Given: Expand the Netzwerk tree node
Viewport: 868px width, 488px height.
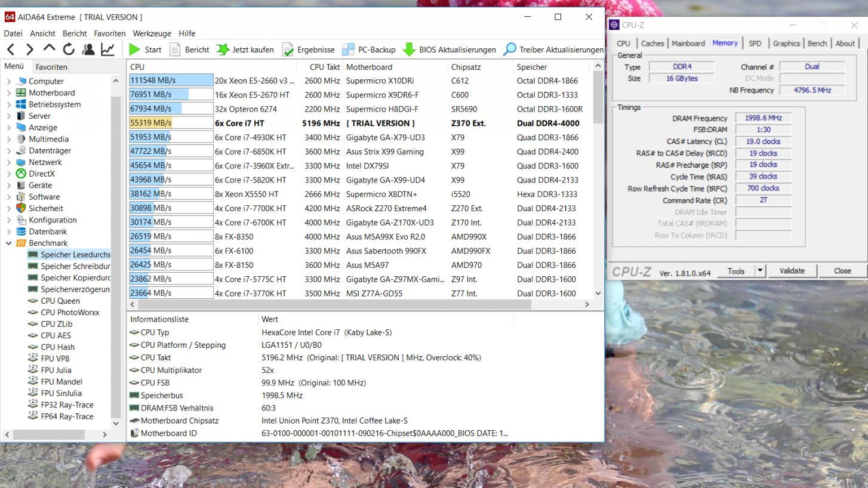Looking at the screenshot, I should (x=9, y=162).
